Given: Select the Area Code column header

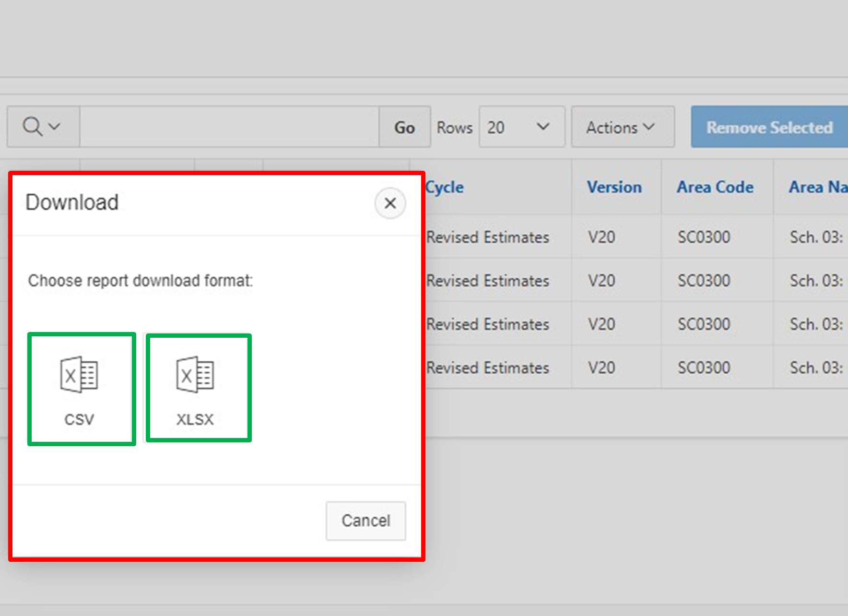Looking at the screenshot, I should tap(715, 187).
